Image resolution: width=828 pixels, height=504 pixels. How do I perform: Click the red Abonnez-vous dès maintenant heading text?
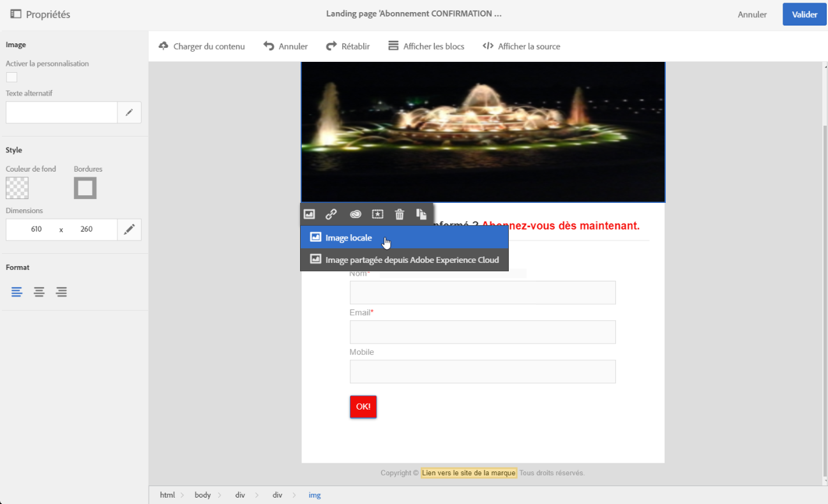[561, 226]
